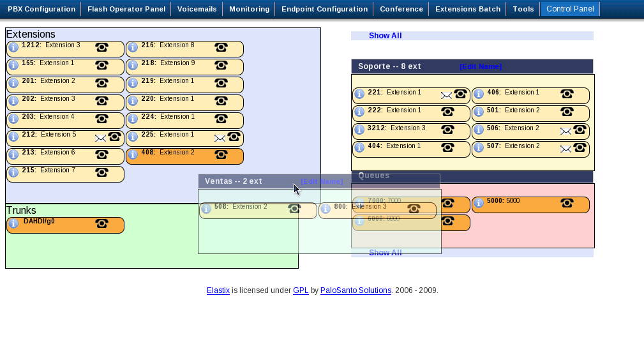Click phone icon for queue 5000
This screenshot has height=360, width=644.
[567, 203]
